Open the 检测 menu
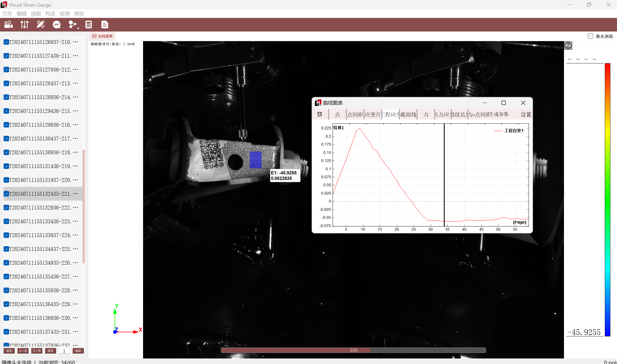The height and width of the screenshot is (364, 617). [65, 14]
